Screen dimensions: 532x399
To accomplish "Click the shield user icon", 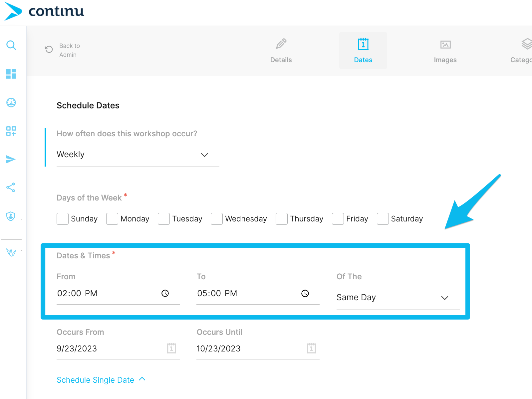I will click(x=11, y=216).
